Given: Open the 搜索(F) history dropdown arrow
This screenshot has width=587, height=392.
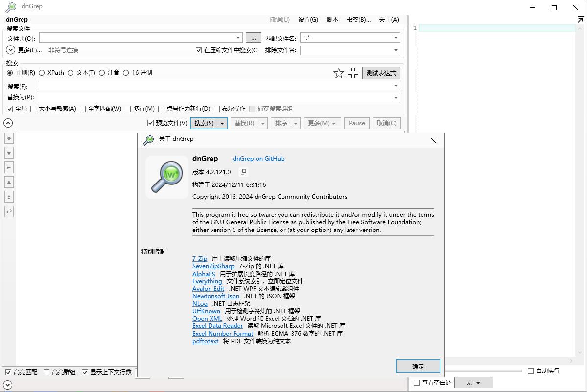Looking at the screenshot, I should pos(396,86).
